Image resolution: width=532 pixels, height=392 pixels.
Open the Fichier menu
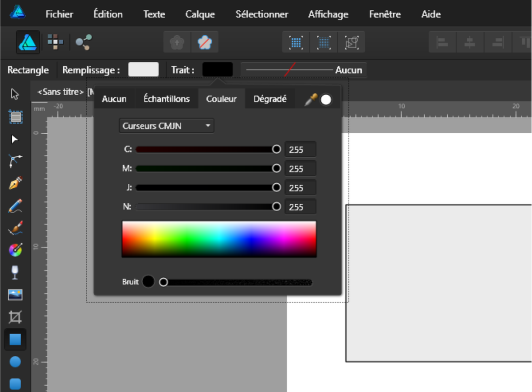click(x=59, y=14)
